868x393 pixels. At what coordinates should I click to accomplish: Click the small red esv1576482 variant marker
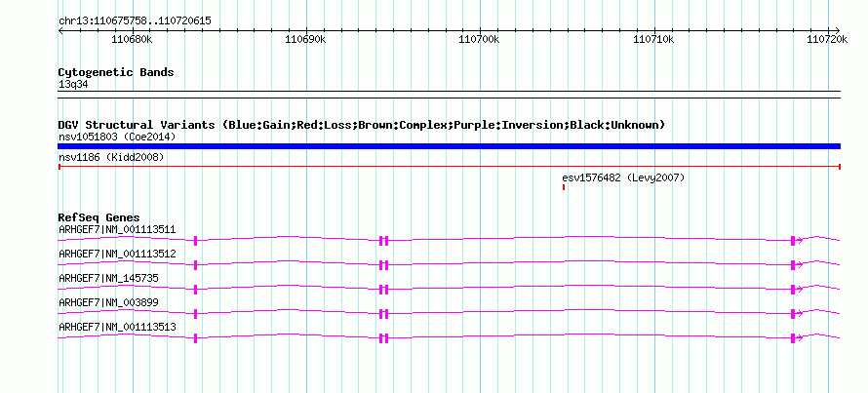[564, 187]
